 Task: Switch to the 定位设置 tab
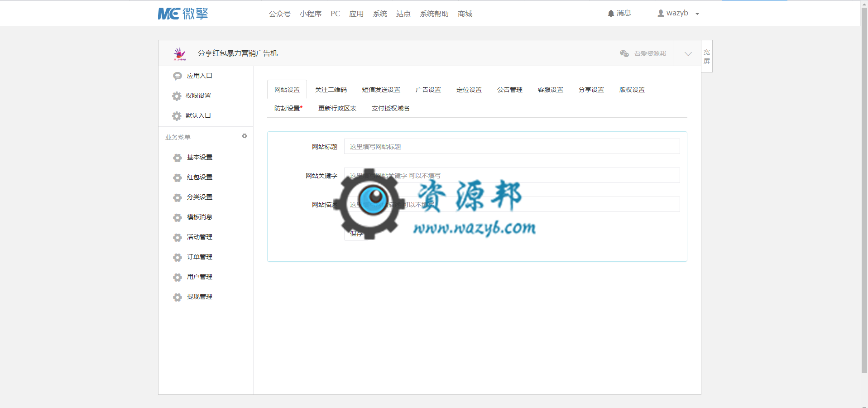[x=469, y=90]
